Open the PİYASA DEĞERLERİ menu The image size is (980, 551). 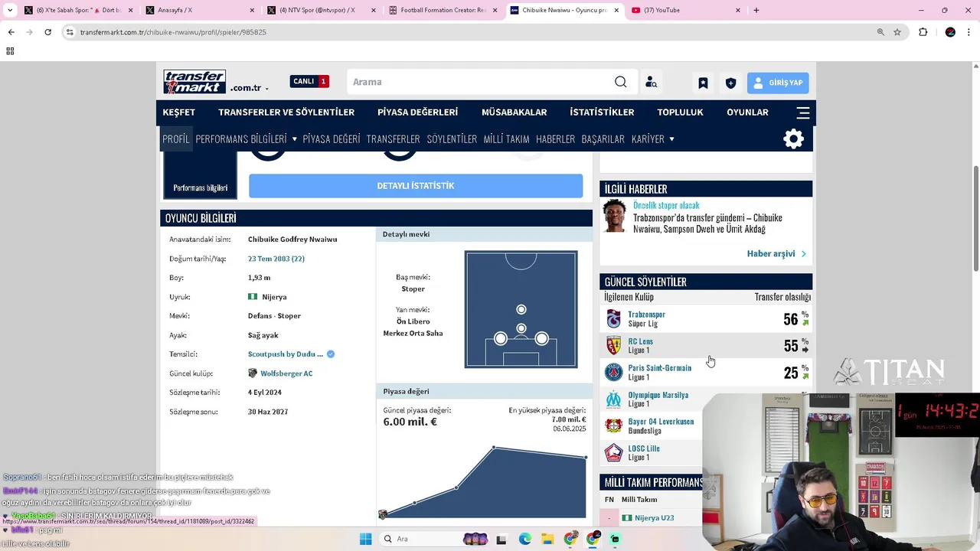pyautogui.click(x=417, y=112)
